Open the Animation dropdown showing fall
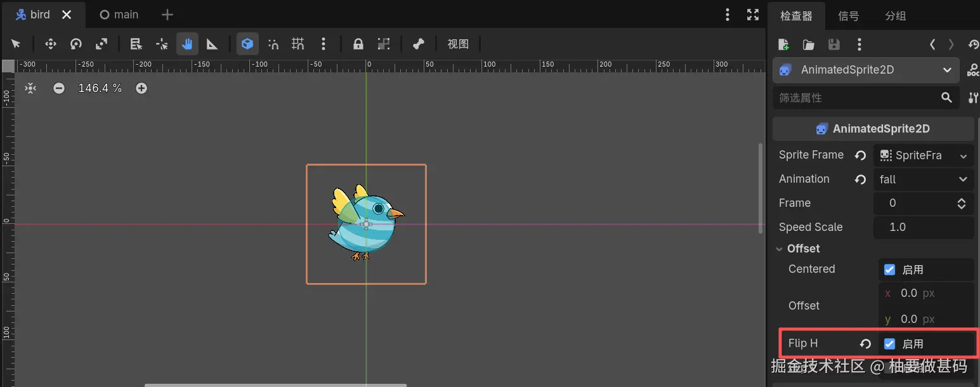Viewport: 980px width, 387px height. (x=923, y=179)
